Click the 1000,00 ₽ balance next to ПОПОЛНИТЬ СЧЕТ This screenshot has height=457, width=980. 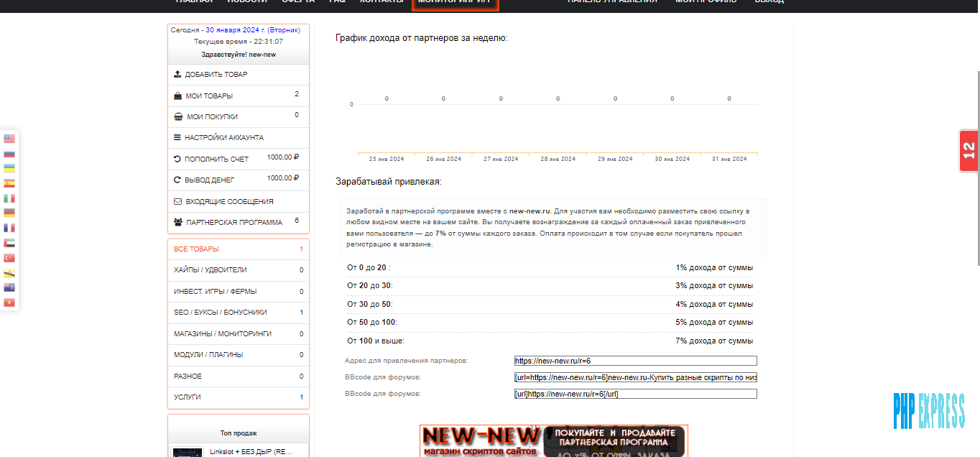tap(283, 157)
